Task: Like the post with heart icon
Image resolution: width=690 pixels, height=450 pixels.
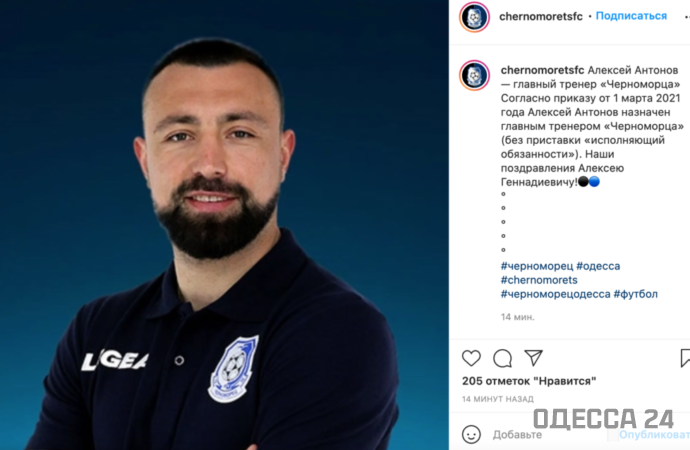Action: coord(471,358)
